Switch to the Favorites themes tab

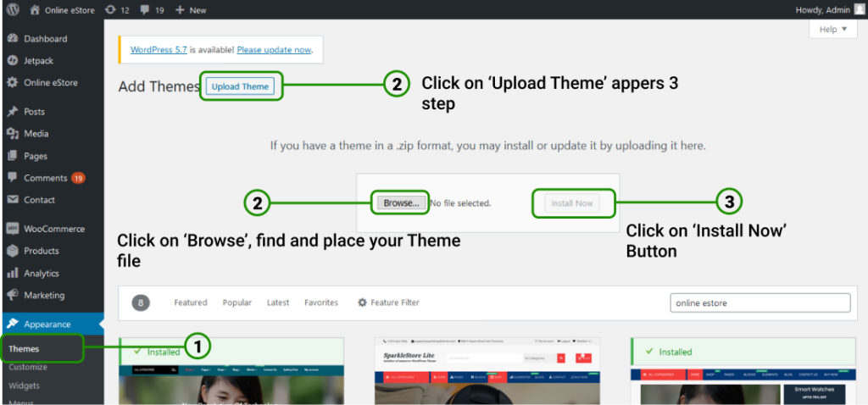[321, 302]
